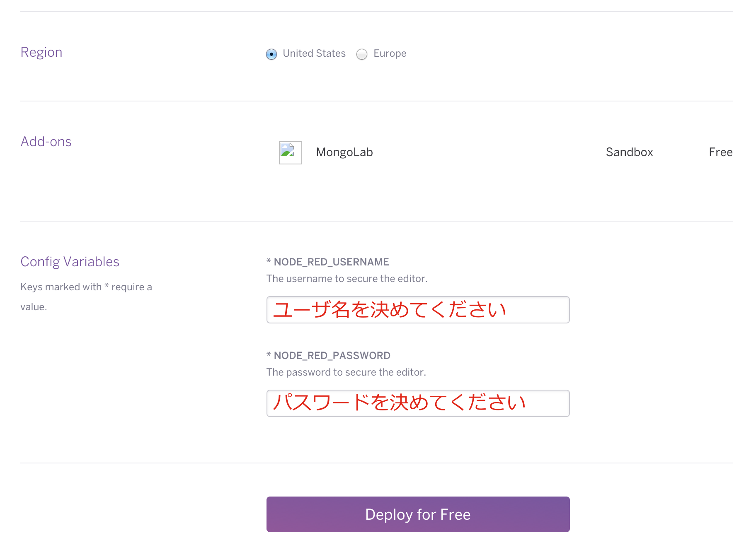Click the NODE_RED_USERNAME label
The image size is (756, 557).
tap(328, 262)
